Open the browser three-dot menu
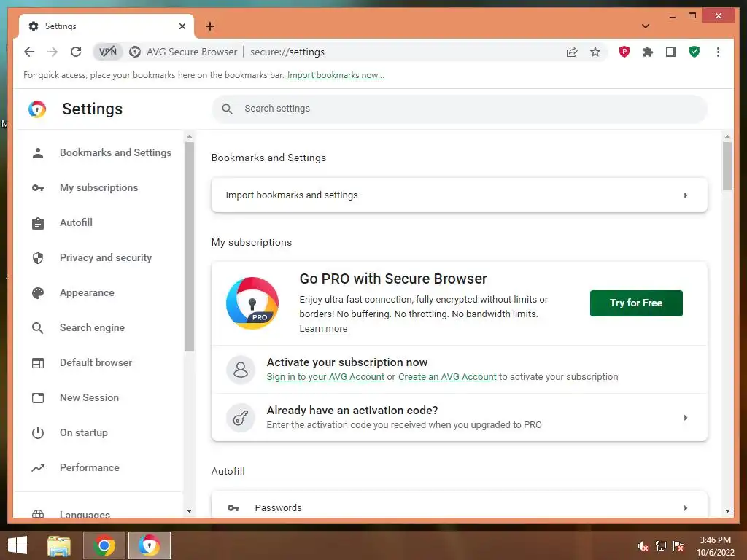The image size is (747, 560). (718, 52)
